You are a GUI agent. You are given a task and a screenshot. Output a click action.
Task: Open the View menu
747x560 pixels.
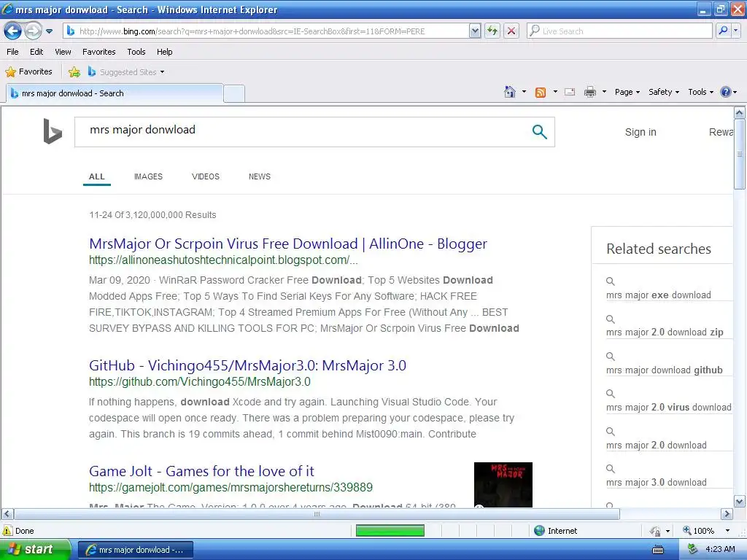click(63, 52)
